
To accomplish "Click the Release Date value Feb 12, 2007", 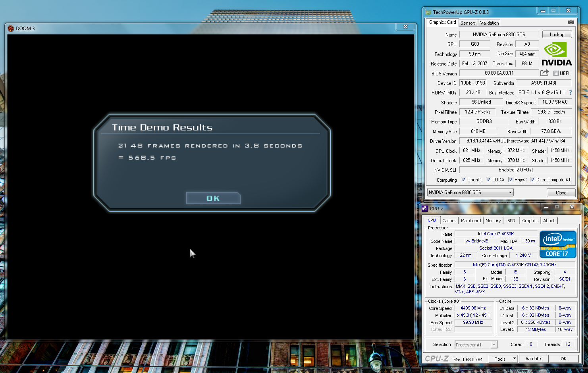I will click(474, 63).
